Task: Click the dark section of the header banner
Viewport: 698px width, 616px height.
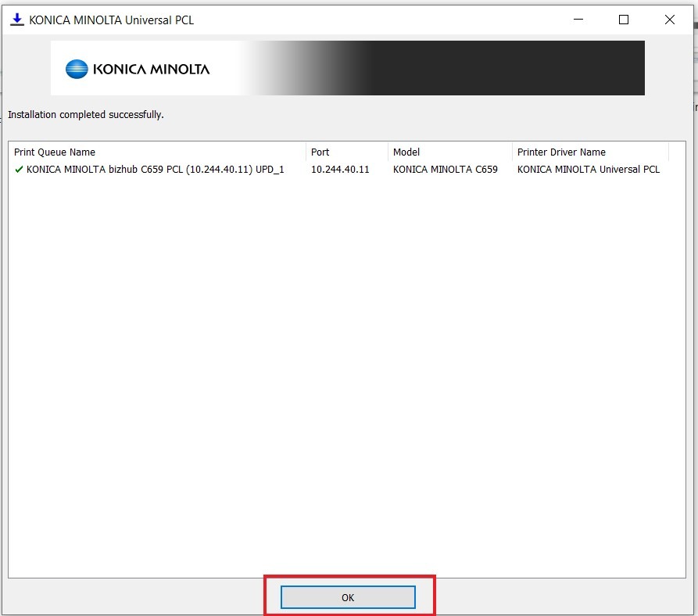Action: tap(508, 69)
